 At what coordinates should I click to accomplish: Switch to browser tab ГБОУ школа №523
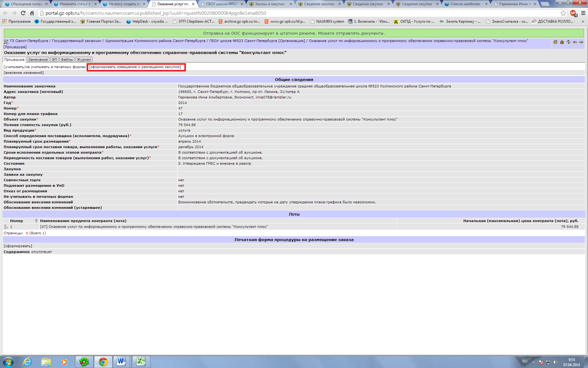pos(222,4)
